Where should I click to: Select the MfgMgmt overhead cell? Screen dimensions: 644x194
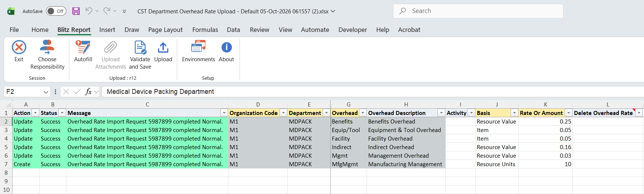tap(349, 164)
